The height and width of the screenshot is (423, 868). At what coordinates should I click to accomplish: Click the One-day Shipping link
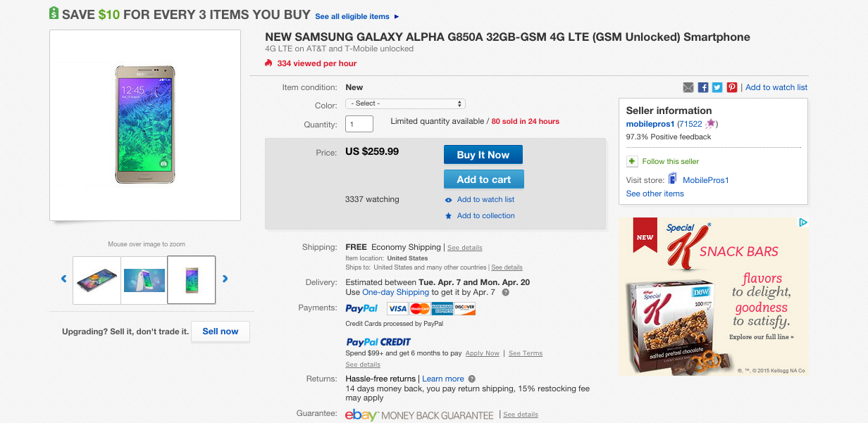[x=395, y=292]
